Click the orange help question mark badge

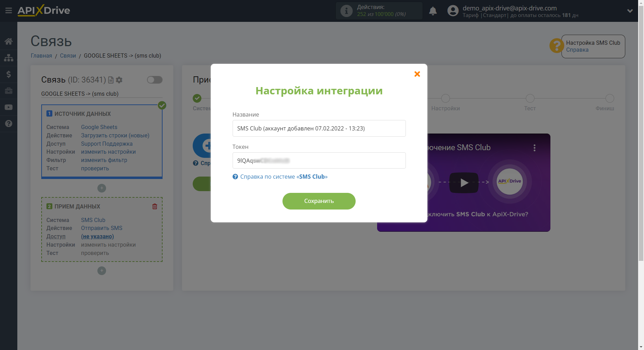point(556,45)
